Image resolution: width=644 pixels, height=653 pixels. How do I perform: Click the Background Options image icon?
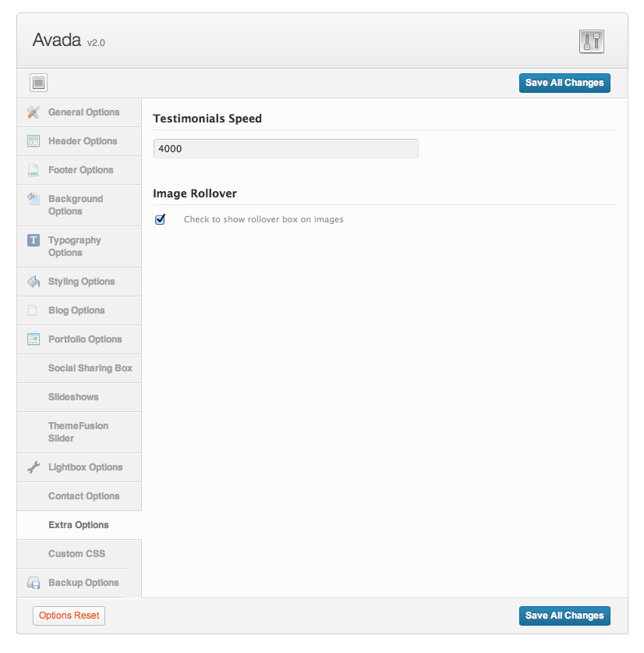click(x=33, y=199)
